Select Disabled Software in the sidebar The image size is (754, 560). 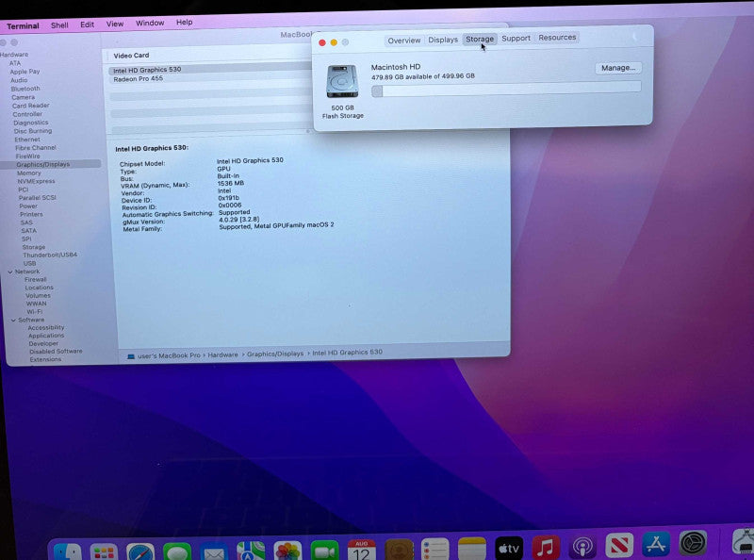point(56,352)
